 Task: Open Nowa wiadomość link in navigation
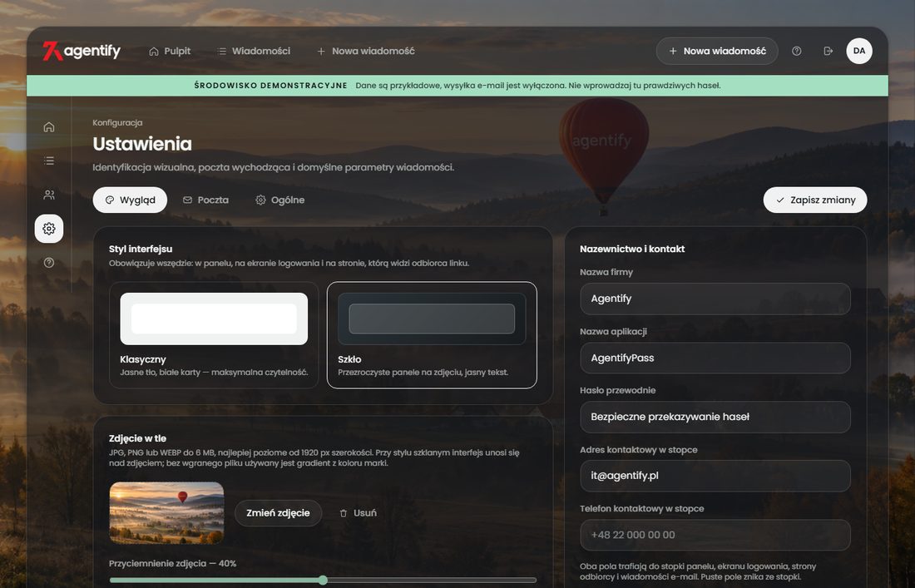(x=366, y=52)
